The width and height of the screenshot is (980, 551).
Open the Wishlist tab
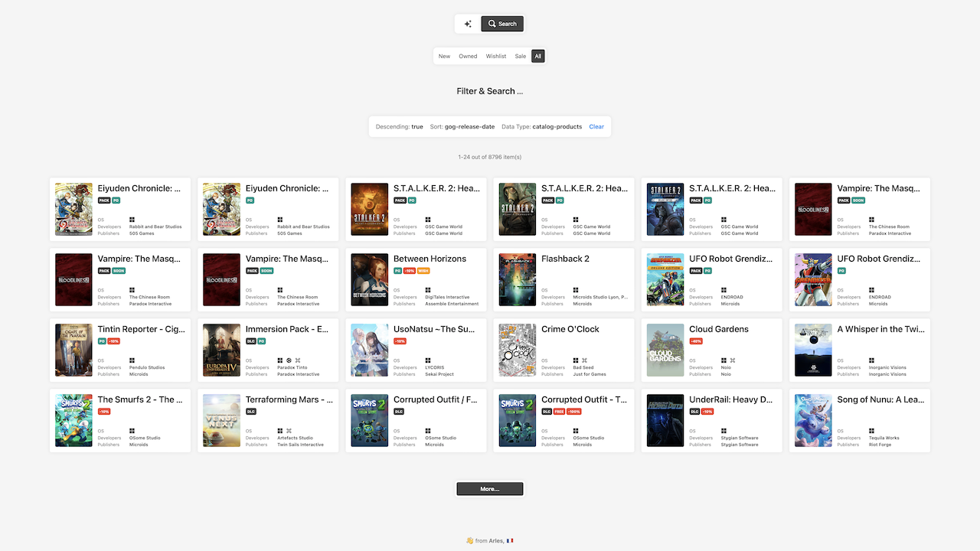496,56
